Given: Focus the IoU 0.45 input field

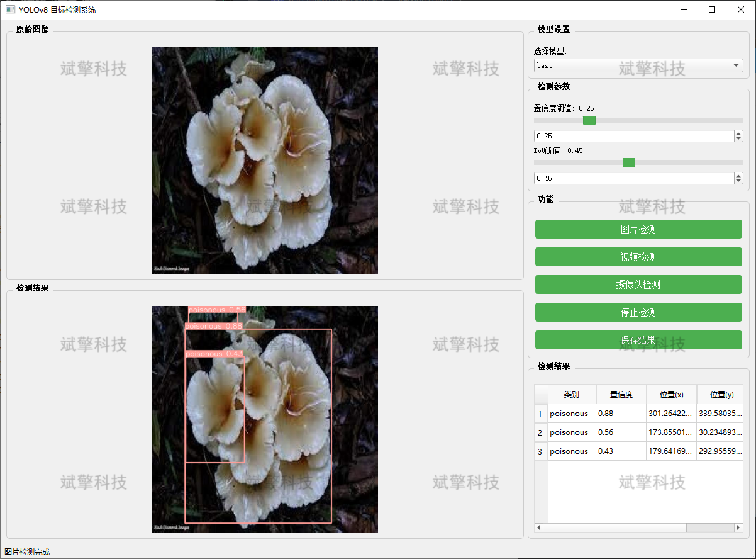Looking at the screenshot, I should [x=634, y=178].
